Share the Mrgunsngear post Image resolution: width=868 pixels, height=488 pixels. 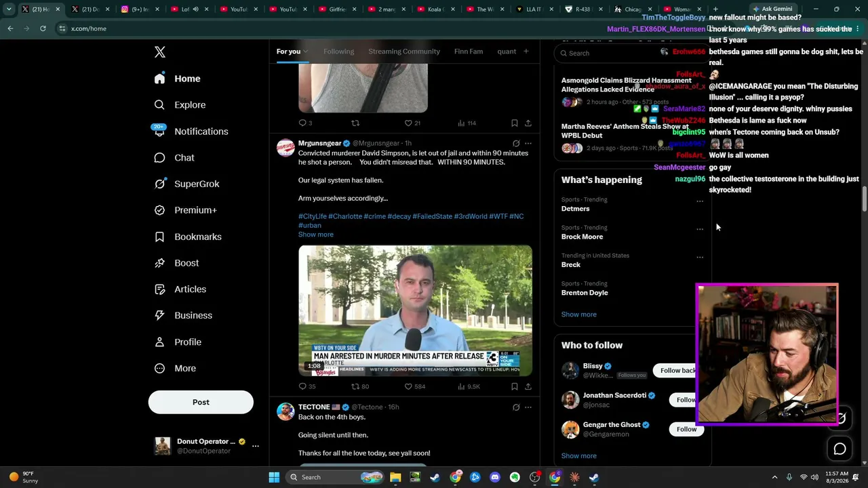tap(528, 386)
